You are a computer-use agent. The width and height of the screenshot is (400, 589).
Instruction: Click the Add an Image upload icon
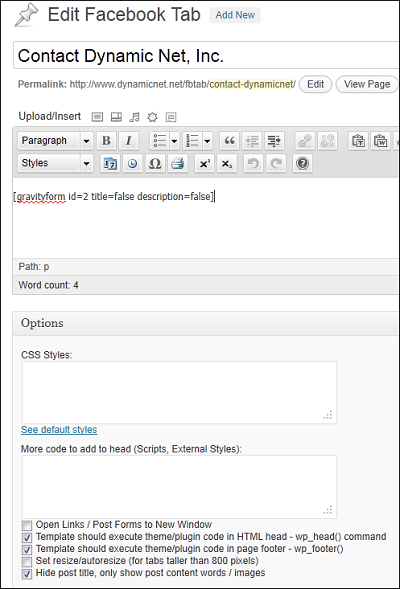coord(97,117)
